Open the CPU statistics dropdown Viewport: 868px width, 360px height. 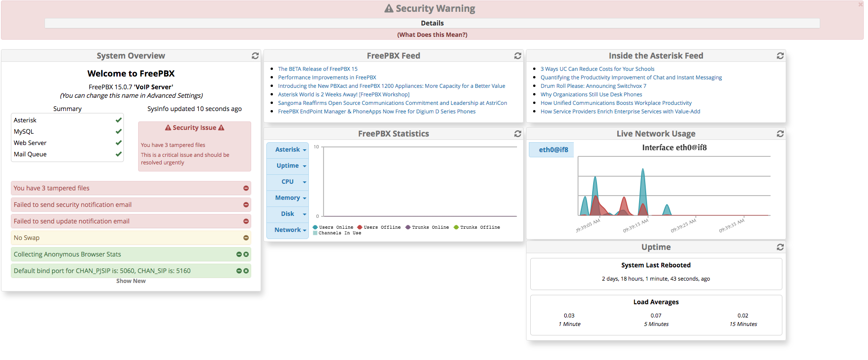click(288, 182)
